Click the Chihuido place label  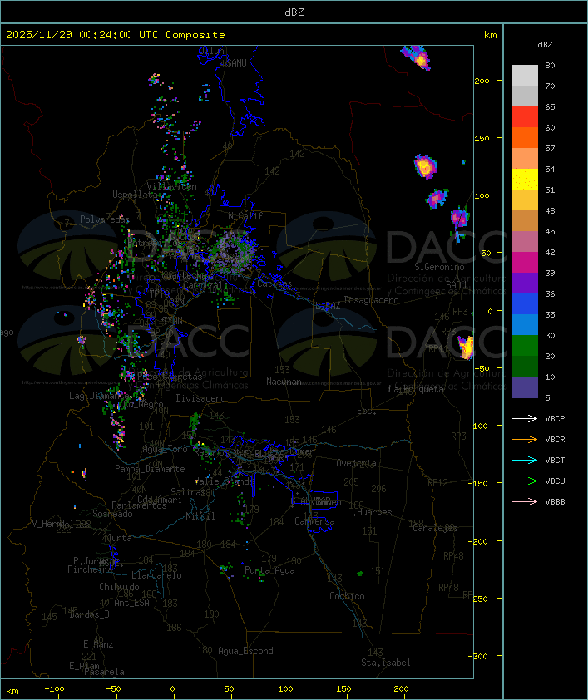pos(119,587)
